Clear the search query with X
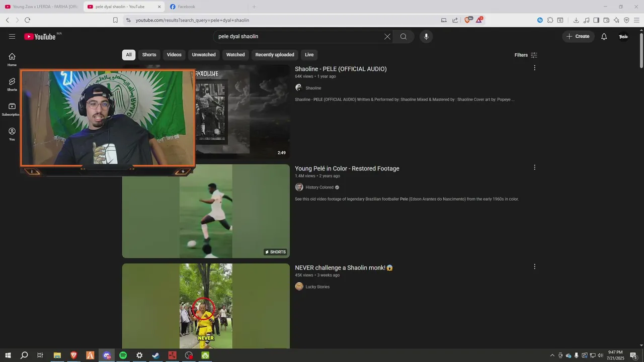 [387, 36]
